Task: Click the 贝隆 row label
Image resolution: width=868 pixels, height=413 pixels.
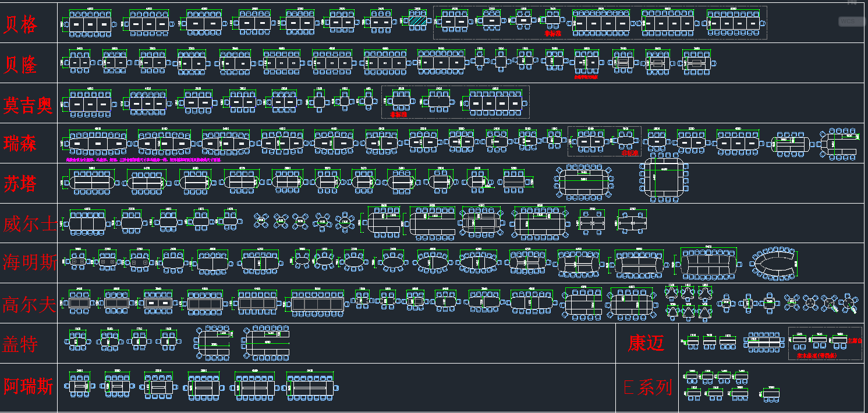Action: (21, 65)
